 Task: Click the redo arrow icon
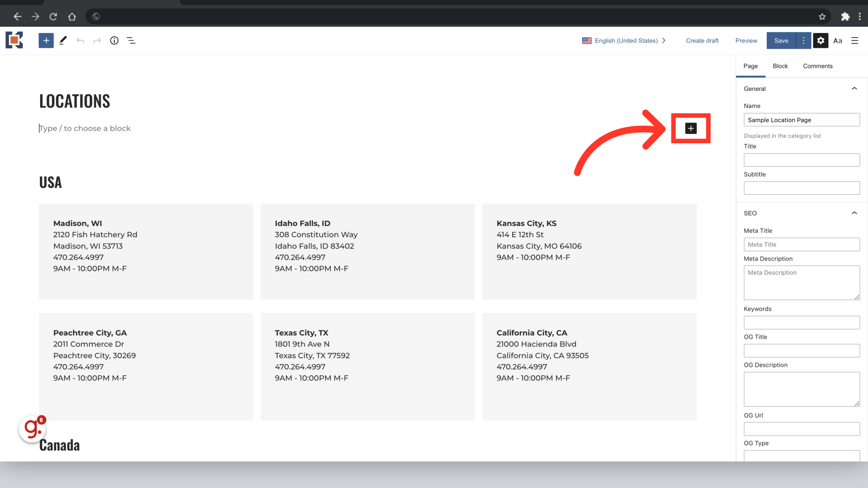coord(97,41)
